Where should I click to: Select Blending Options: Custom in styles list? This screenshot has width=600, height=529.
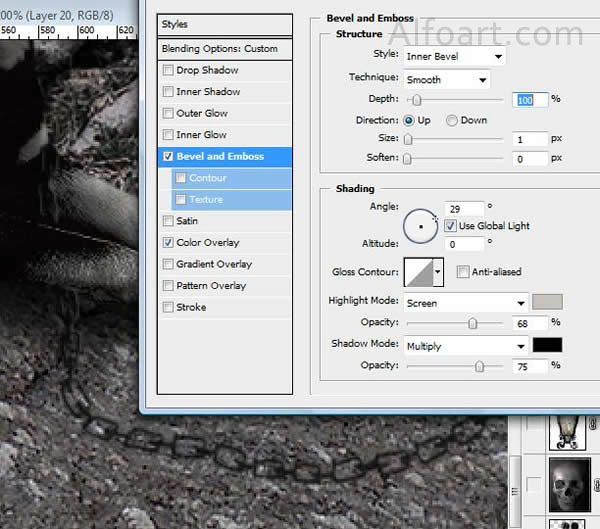click(x=225, y=49)
